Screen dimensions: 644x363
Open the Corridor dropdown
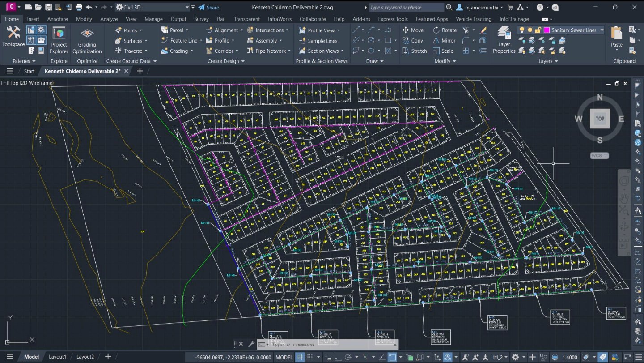(x=222, y=51)
